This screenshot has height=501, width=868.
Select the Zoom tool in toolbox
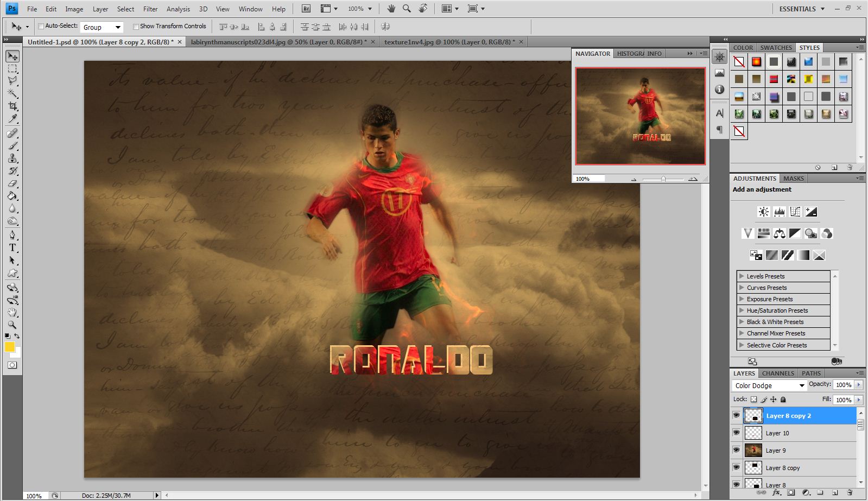point(12,325)
